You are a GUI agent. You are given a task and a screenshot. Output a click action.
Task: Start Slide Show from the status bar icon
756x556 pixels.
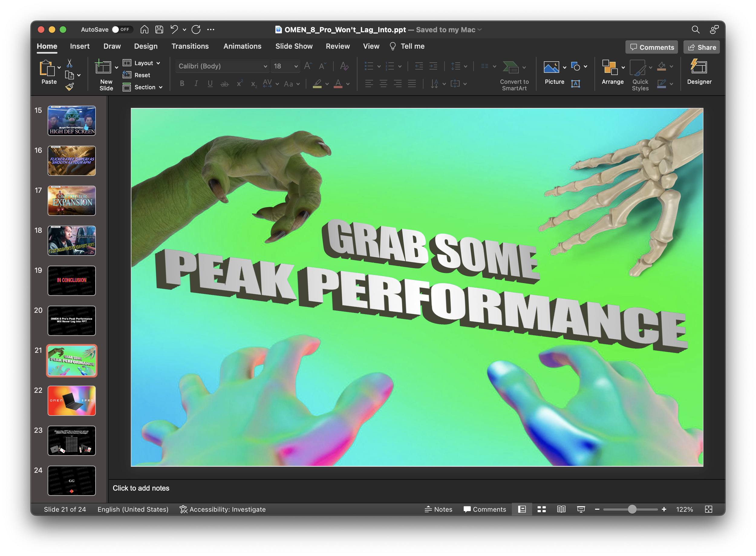(x=581, y=509)
